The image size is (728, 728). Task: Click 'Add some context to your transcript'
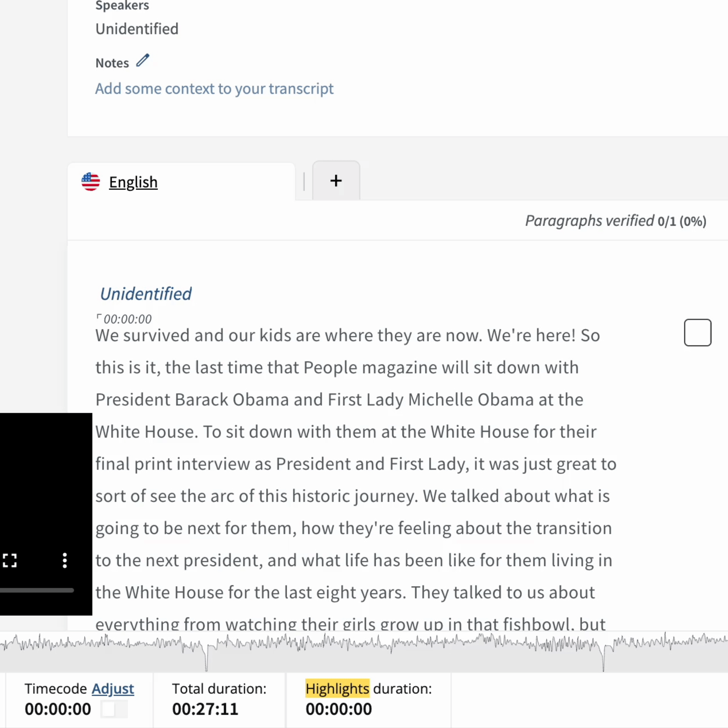pos(214,89)
